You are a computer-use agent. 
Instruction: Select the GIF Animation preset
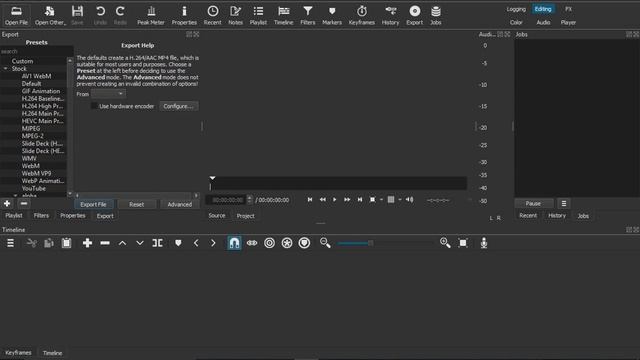click(41, 91)
